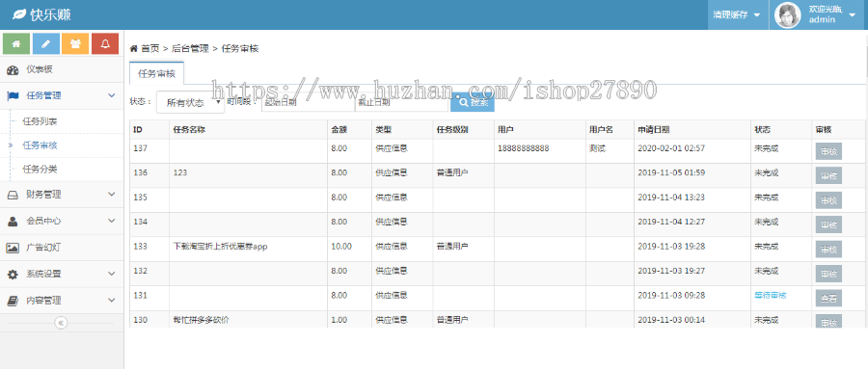Click the 内容管理 book icon

(13, 301)
